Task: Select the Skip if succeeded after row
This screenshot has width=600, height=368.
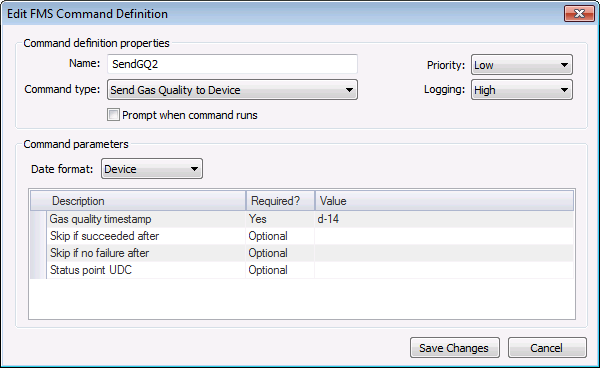Action: pyautogui.click(x=302, y=236)
